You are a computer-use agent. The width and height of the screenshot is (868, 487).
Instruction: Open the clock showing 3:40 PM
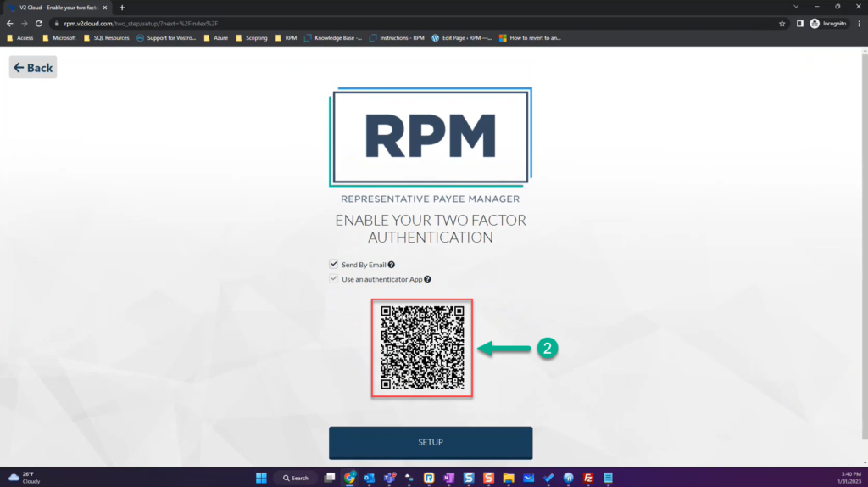[849, 478]
